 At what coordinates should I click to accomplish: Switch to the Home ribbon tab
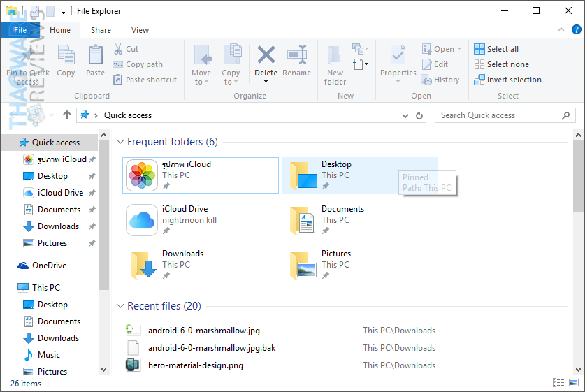click(x=60, y=30)
